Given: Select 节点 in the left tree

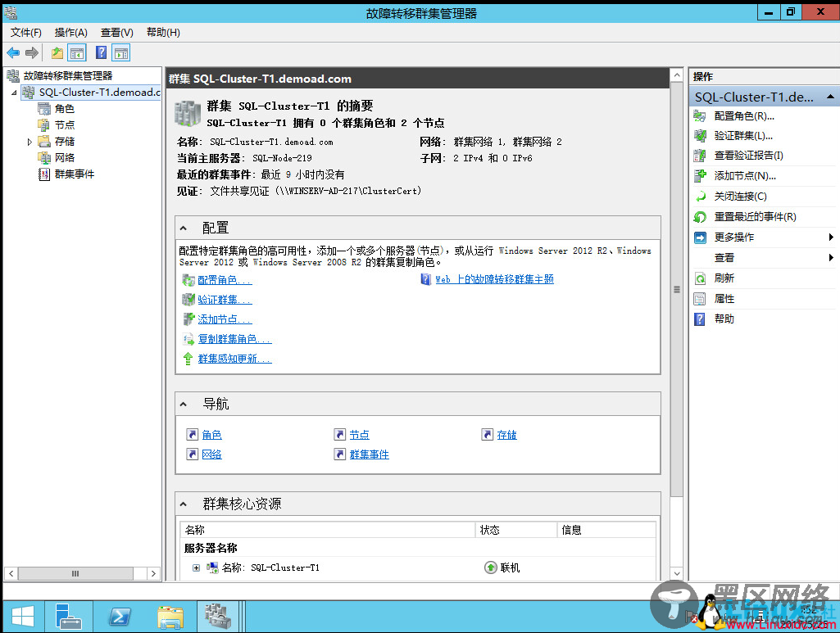Looking at the screenshot, I should click(64, 124).
